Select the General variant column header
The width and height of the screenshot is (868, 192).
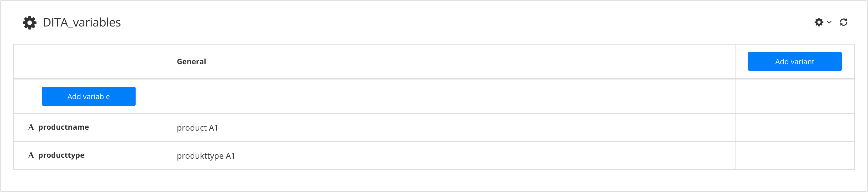192,61
